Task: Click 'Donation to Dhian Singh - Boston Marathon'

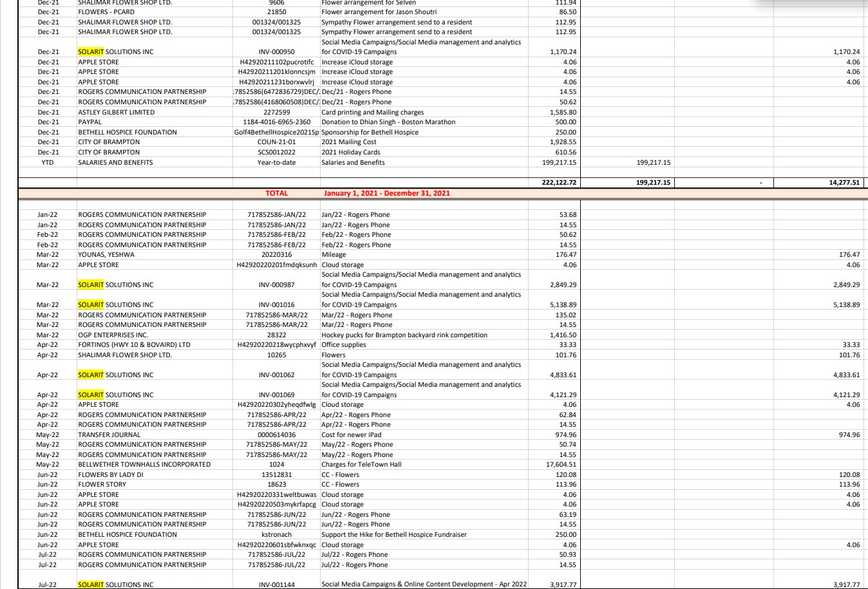Action: (x=388, y=122)
